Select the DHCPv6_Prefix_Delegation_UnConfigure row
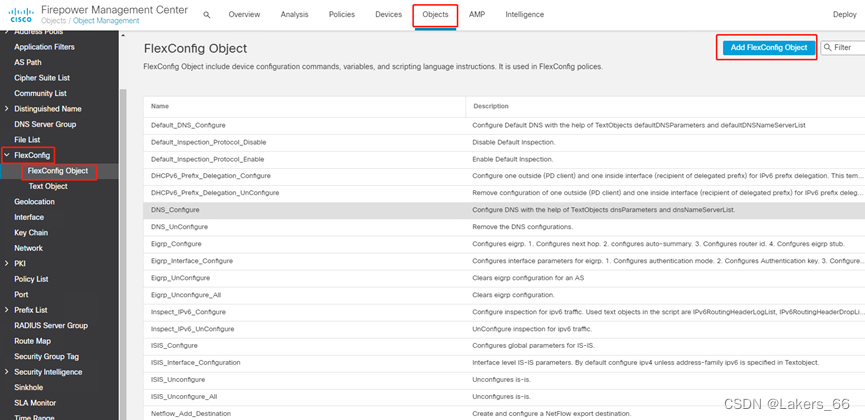This screenshot has height=420, width=865. pos(504,193)
